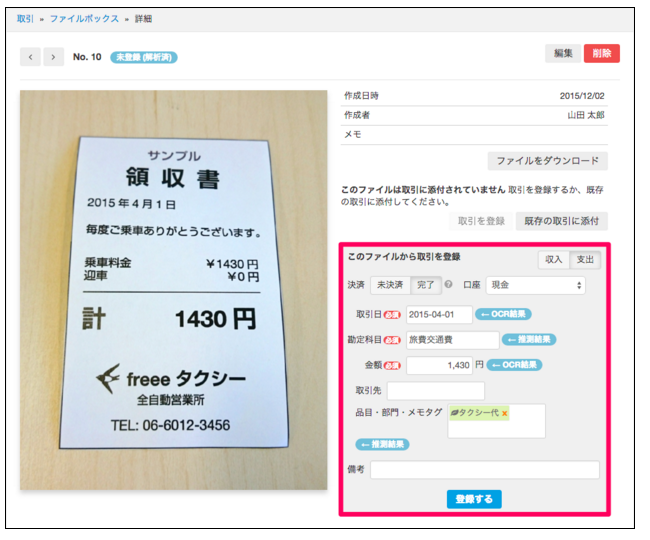Viewport: 650px width, 540px height.
Task: Set settlement status to 未決済
Action: pos(389,285)
